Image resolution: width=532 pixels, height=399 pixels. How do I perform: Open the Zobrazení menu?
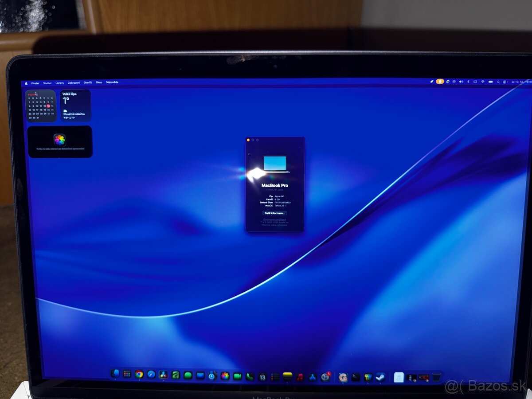click(74, 83)
